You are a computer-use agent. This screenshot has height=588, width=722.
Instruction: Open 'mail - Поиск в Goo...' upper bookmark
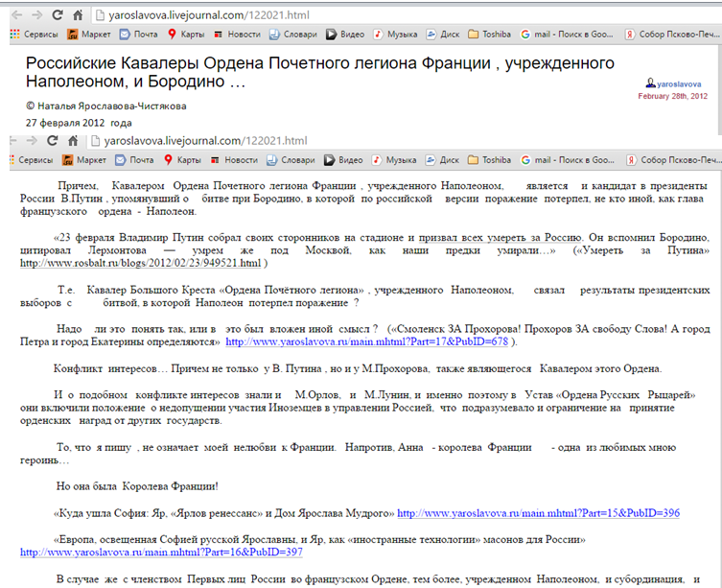pos(567,35)
